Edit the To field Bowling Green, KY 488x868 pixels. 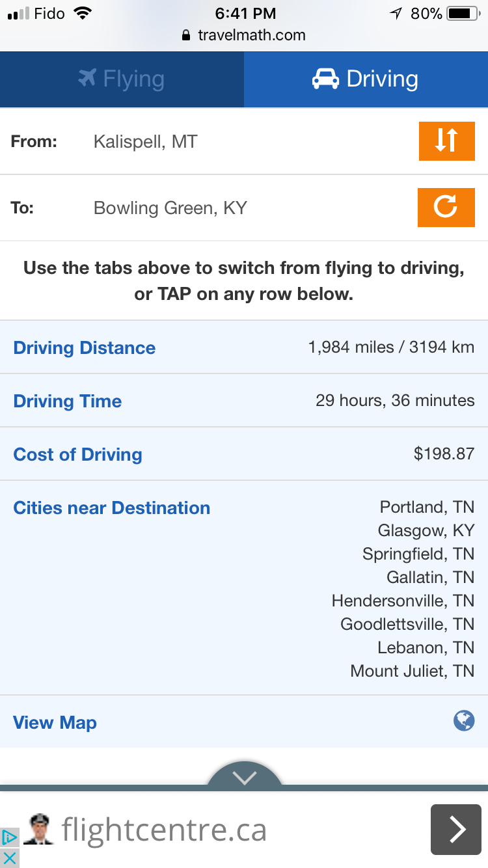click(170, 208)
